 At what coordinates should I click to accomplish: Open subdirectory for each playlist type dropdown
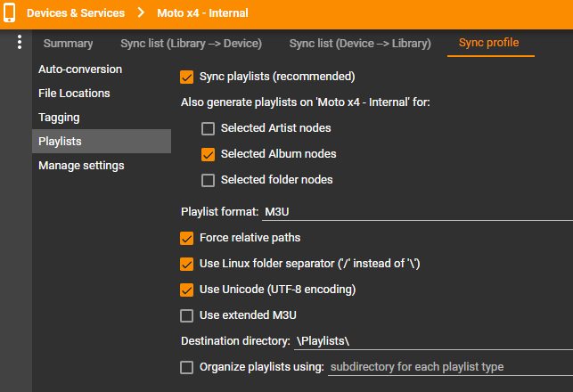click(450, 367)
